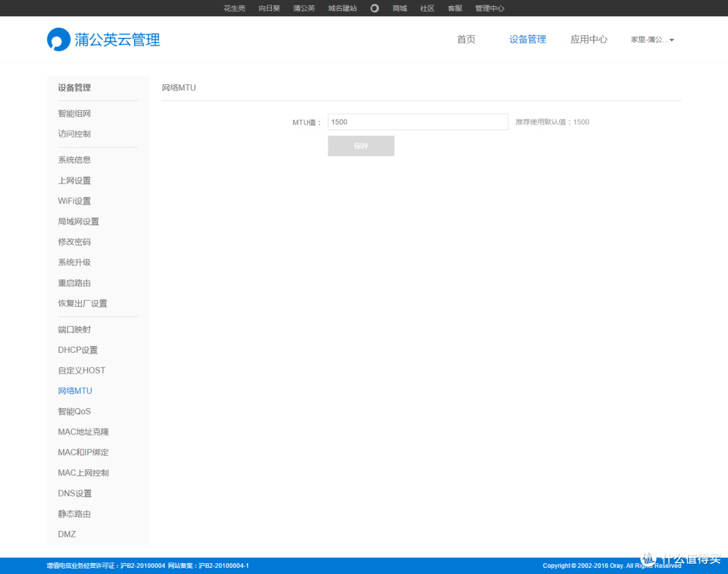728x574 pixels.
Task: Open DHCP设置 in sidebar
Action: click(x=78, y=350)
